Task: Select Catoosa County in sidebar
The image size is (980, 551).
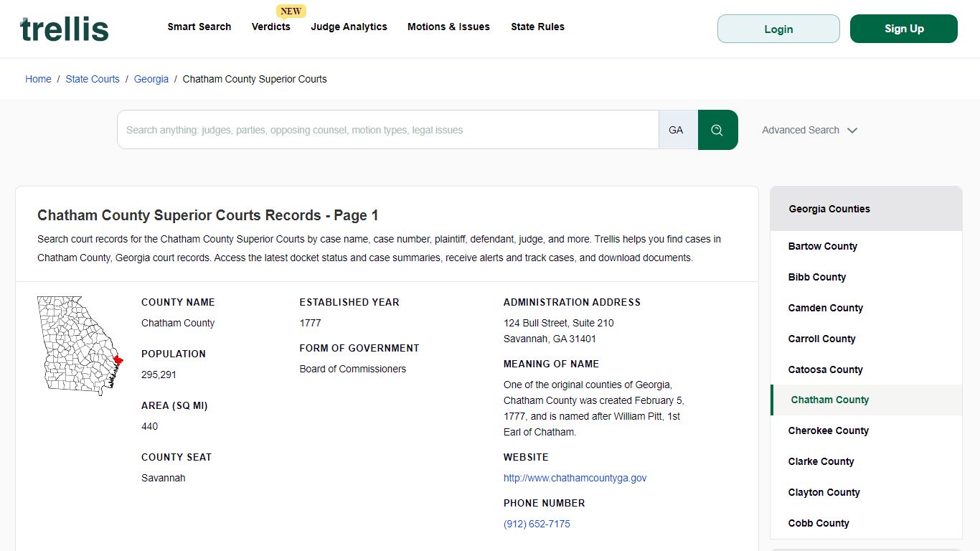Action: [866, 369]
